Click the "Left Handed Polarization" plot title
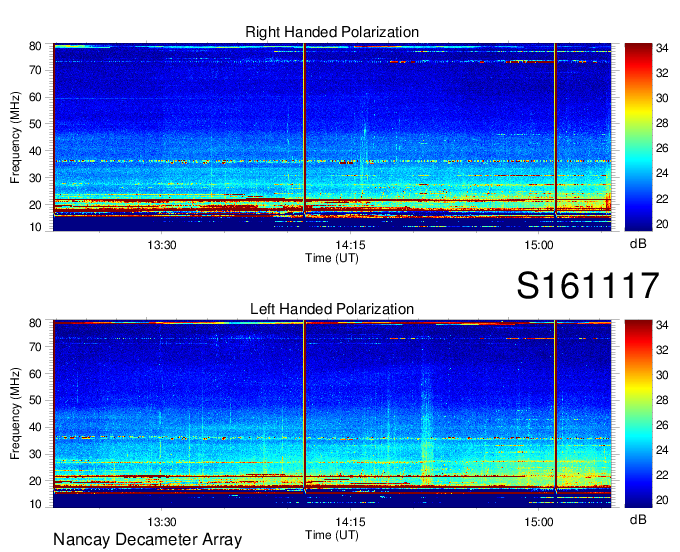Viewport: 680px width, 552px height. click(332, 309)
